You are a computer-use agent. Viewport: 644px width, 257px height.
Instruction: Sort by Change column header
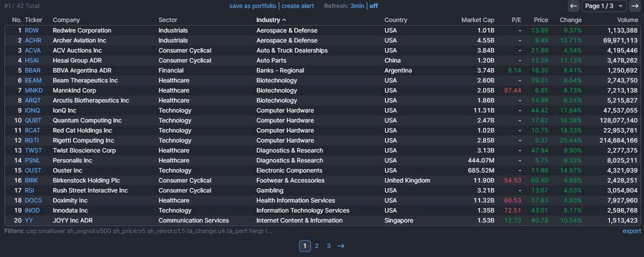click(570, 20)
